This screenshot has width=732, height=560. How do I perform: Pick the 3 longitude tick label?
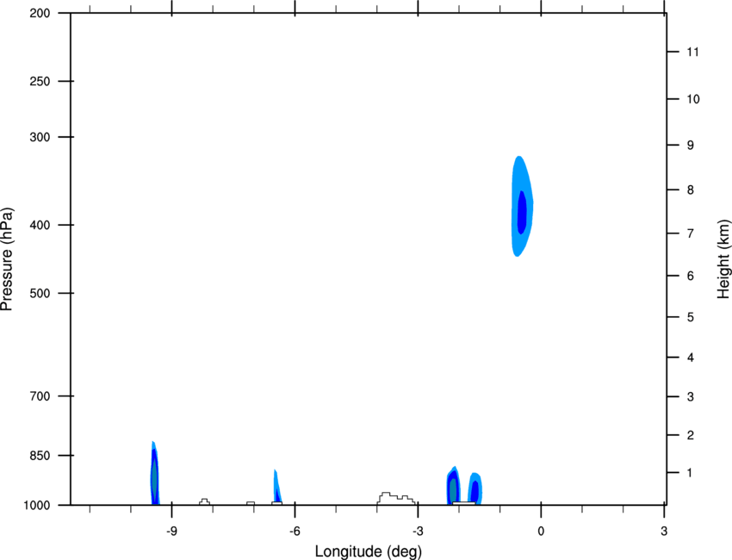664,532
